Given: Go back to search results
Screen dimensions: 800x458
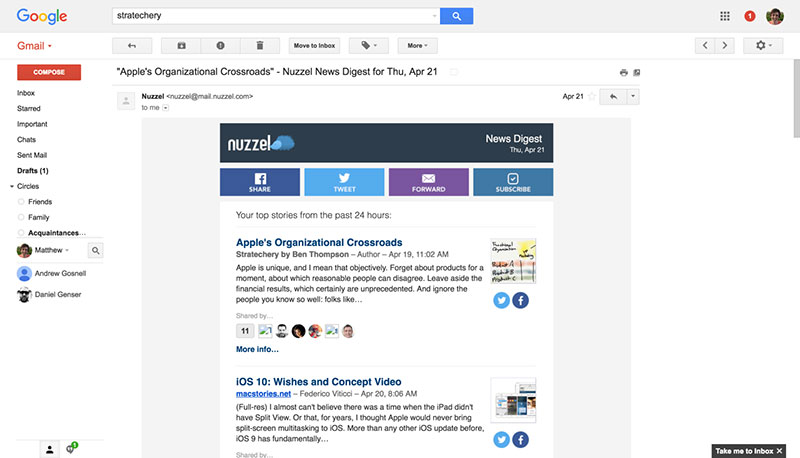Looking at the screenshot, I should [x=132, y=45].
